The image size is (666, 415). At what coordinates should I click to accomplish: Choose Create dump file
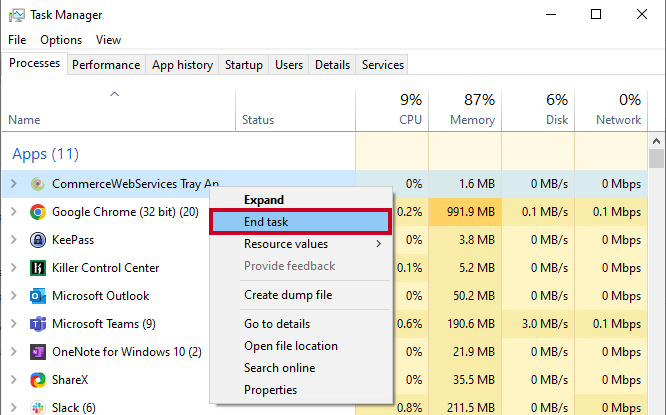coord(301,295)
